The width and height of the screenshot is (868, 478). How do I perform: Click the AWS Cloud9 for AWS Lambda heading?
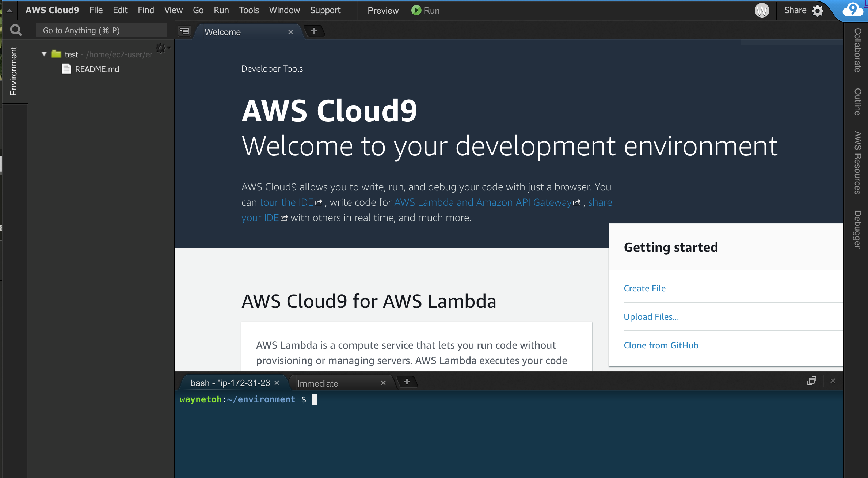click(369, 301)
